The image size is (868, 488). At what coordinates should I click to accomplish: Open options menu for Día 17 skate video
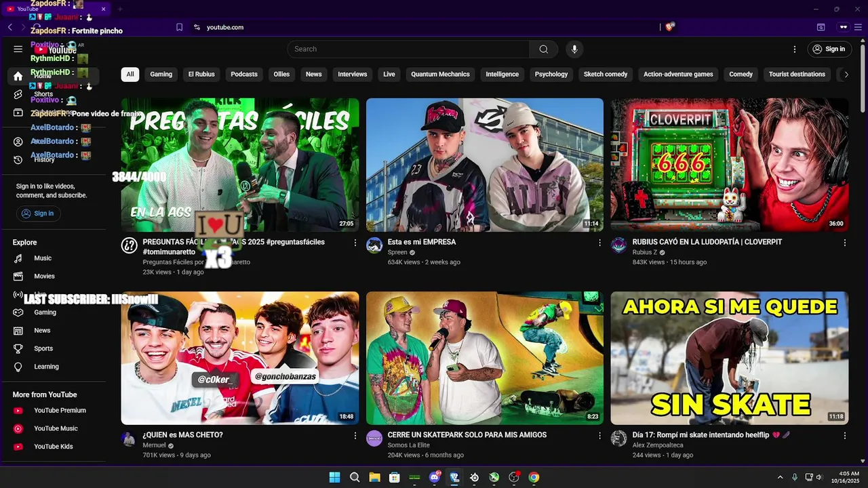coord(845,436)
